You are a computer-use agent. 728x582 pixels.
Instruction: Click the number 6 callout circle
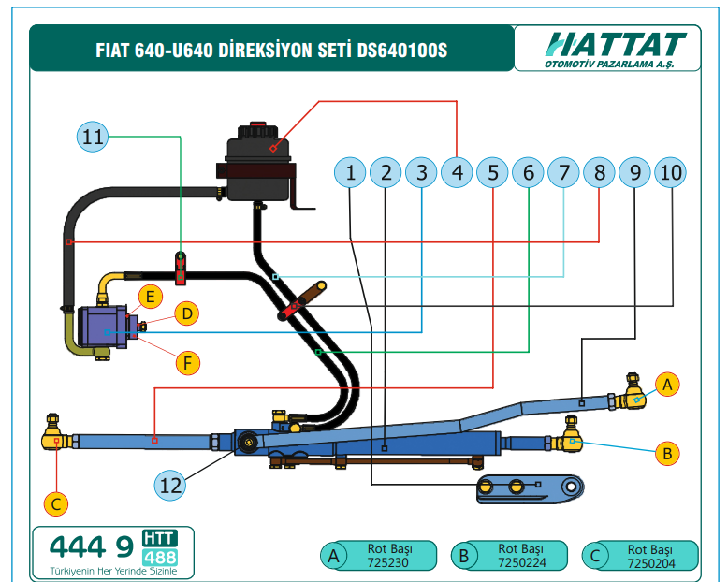tap(528, 173)
